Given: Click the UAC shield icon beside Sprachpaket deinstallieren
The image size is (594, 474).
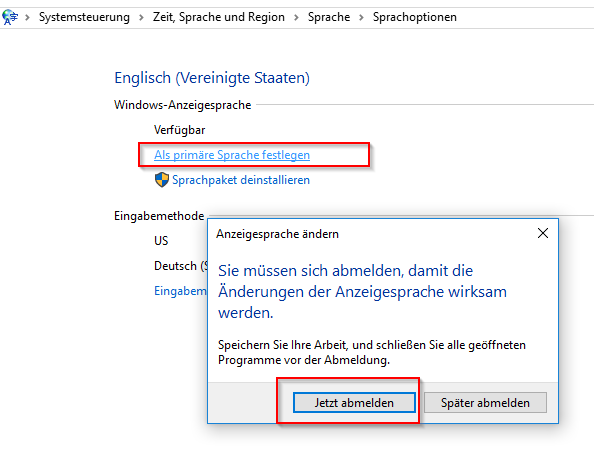Looking at the screenshot, I should tap(162, 180).
